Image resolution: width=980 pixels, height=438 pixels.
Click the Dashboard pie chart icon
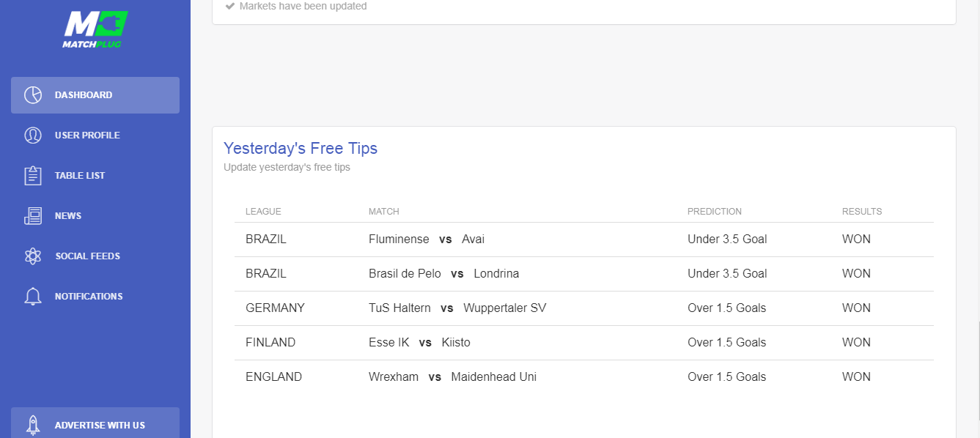coord(33,95)
